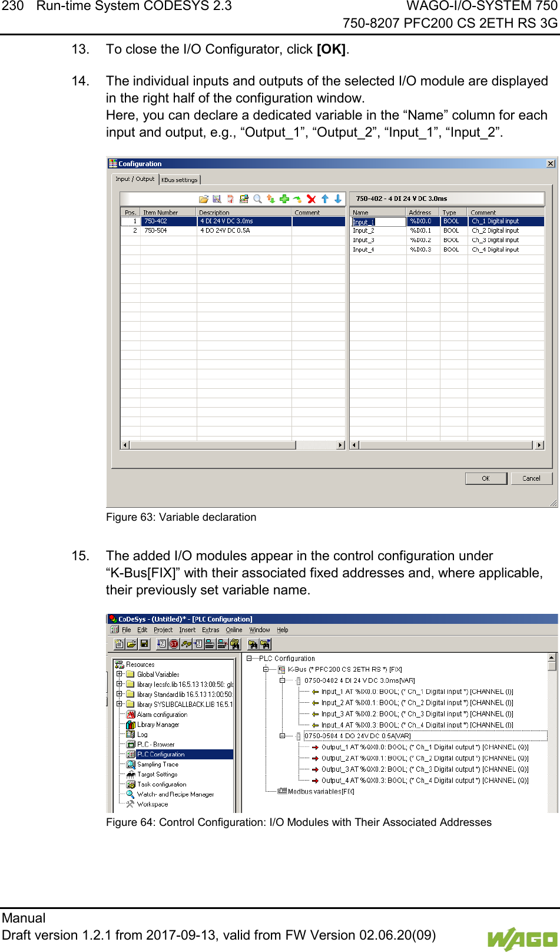The width and height of the screenshot is (560, 952).
Task: Click the Workspace tools icon in Resources tree
Action: tap(131, 804)
